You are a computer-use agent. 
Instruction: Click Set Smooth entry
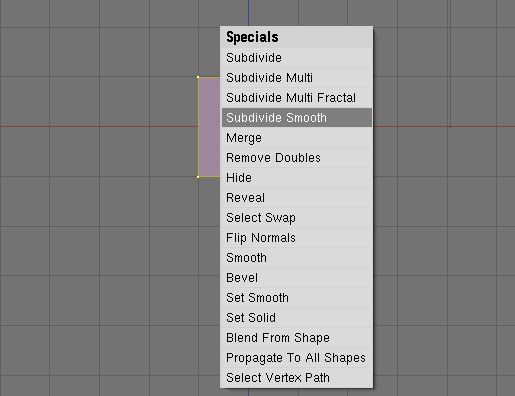(297, 298)
